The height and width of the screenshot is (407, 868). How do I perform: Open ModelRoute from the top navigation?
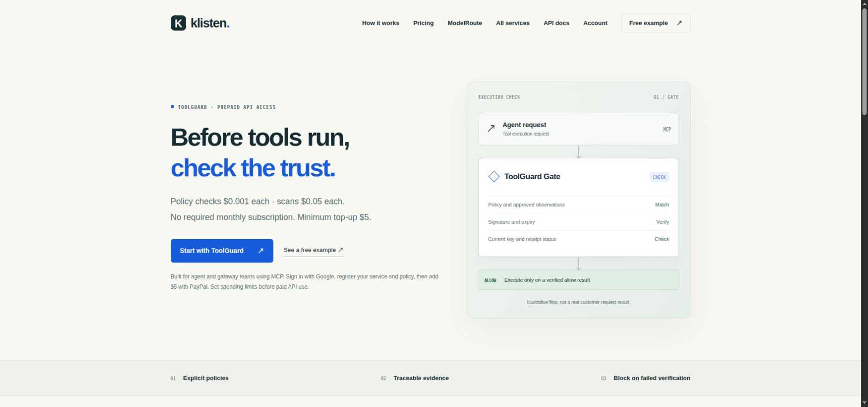[465, 23]
